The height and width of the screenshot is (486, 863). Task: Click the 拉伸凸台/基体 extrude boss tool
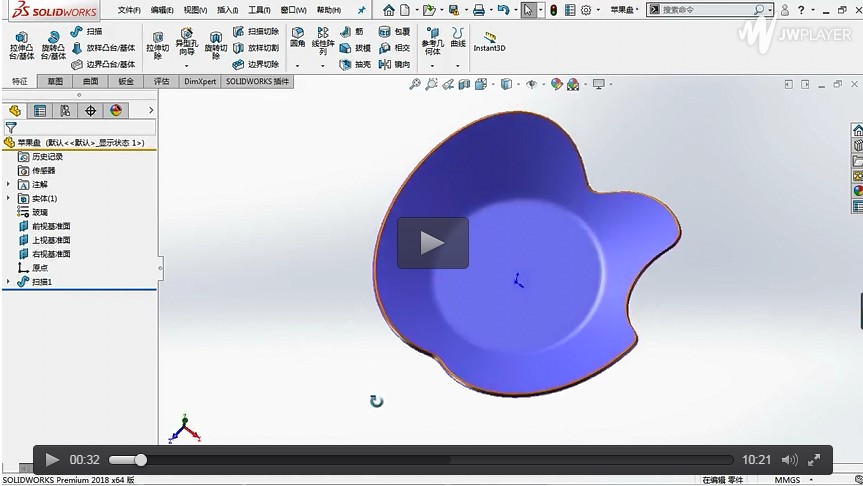click(21, 44)
